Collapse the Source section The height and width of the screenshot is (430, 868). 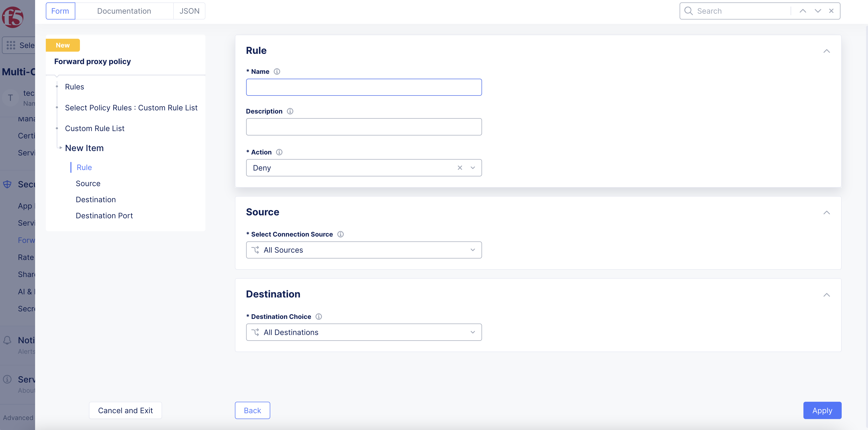coord(826,212)
